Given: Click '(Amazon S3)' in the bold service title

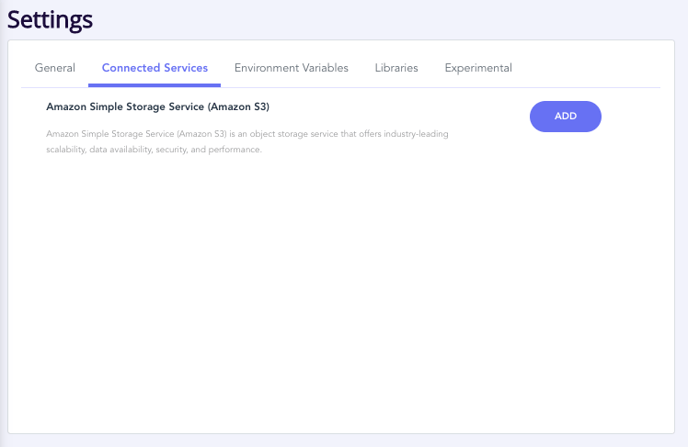Looking at the screenshot, I should tap(239, 107).
